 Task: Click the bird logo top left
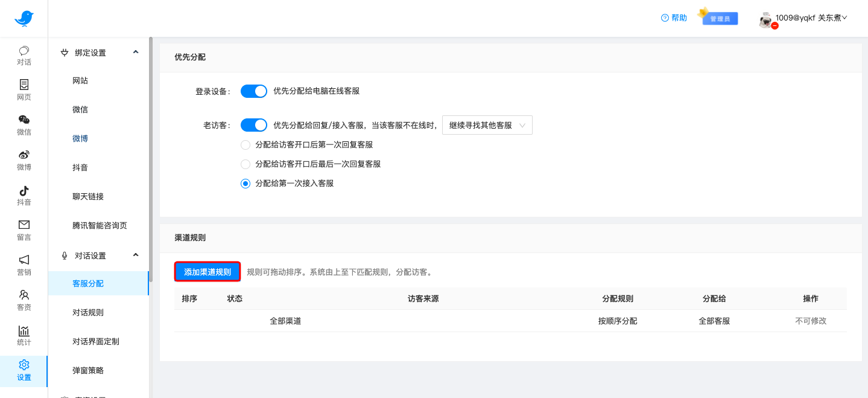point(24,18)
